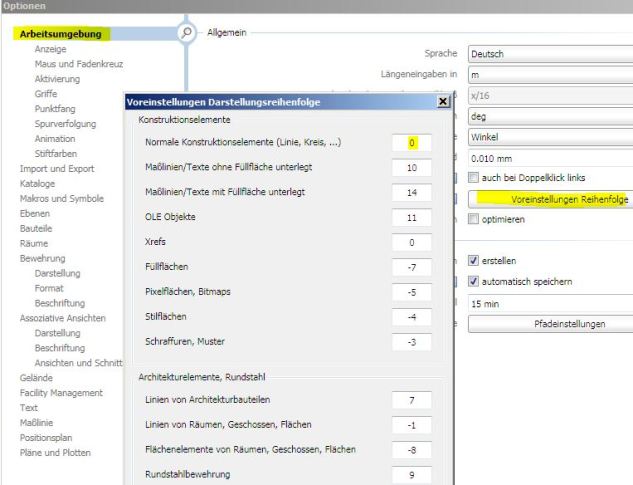Close the Voreinstellungen Darstellungsreihenfolge dialog
Viewport: 633px width, 485px height.
tap(442, 102)
